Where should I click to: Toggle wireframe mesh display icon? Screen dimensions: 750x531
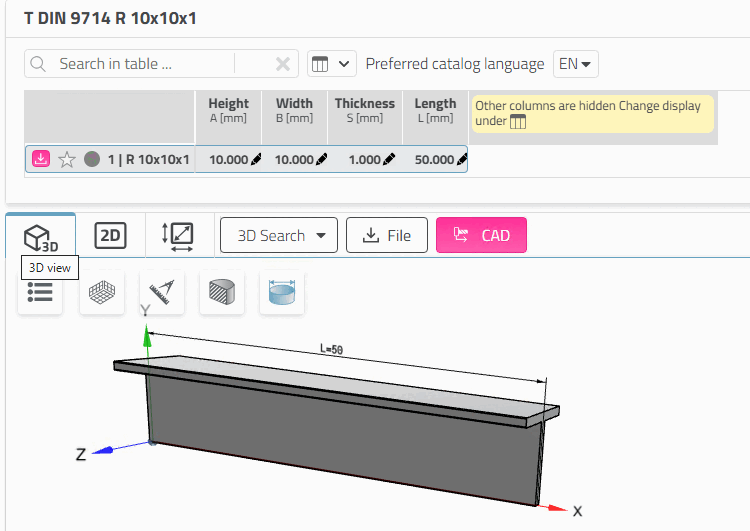point(102,292)
